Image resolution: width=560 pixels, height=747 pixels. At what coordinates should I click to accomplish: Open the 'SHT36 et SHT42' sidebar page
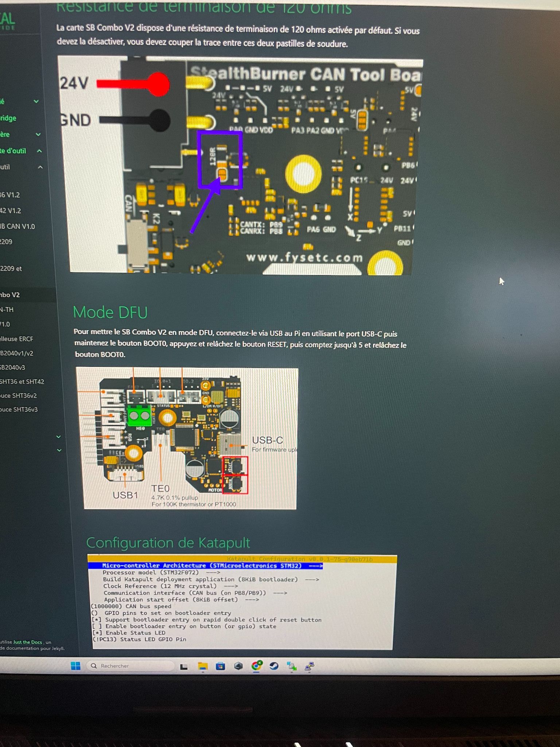point(22,382)
